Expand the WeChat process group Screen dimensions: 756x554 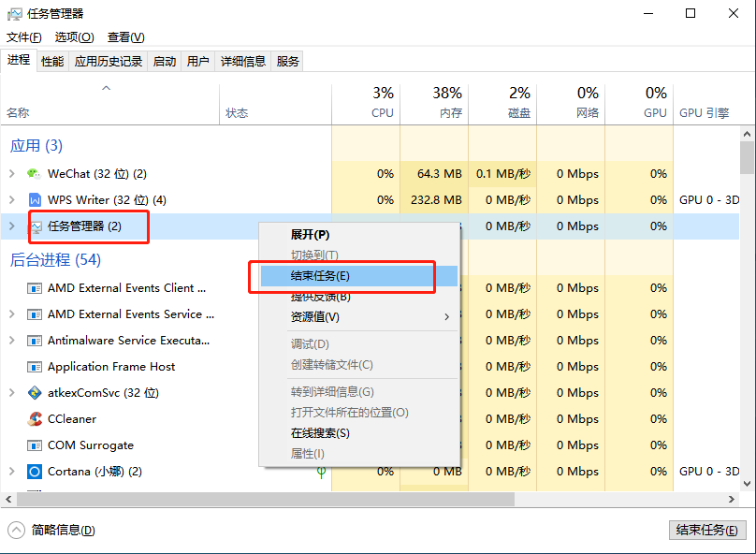coord(11,174)
